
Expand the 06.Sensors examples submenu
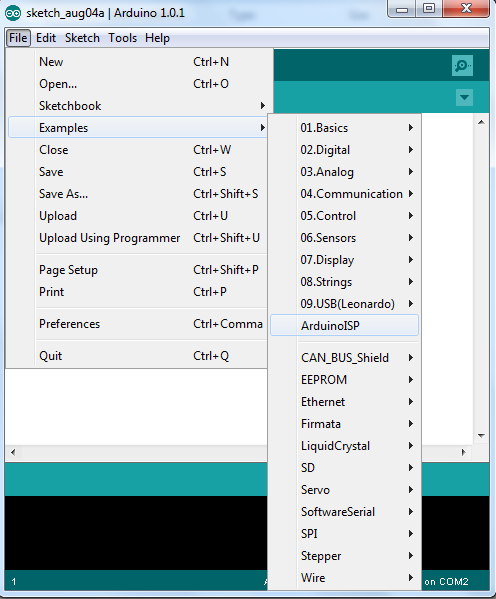click(x=344, y=238)
